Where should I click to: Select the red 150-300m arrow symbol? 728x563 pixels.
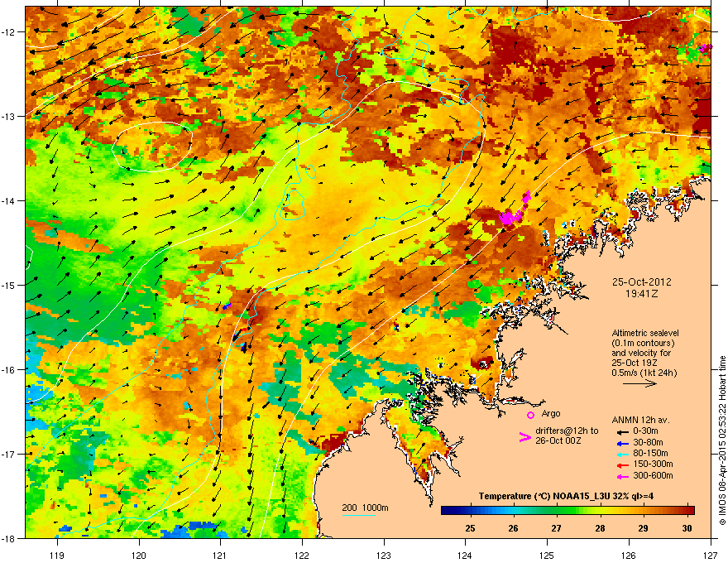tap(623, 464)
